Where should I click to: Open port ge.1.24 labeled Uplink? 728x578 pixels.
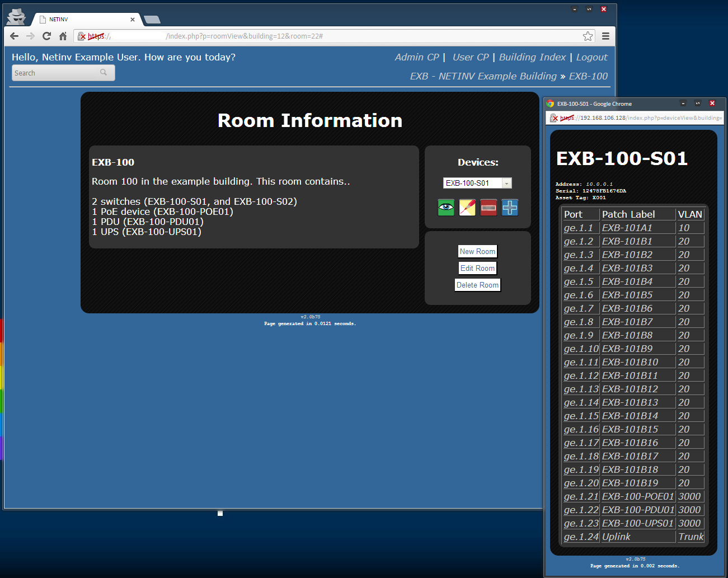[x=581, y=536]
